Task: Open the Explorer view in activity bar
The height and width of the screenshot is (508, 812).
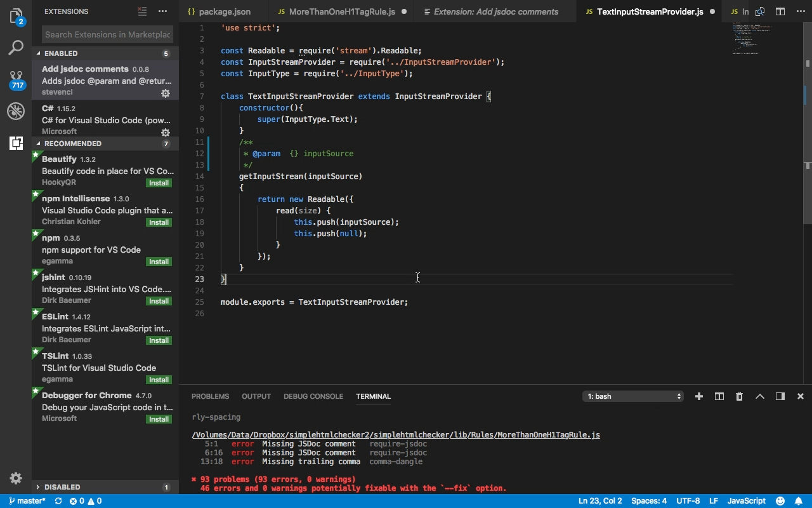Action: coord(16,16)
